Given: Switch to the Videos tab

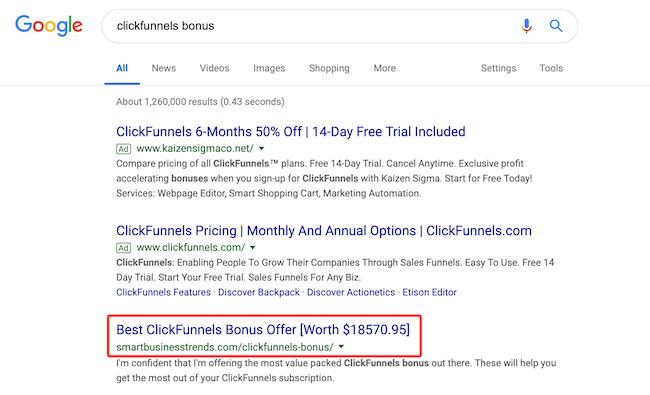Looking at the screenshot, I should (214, 68).
